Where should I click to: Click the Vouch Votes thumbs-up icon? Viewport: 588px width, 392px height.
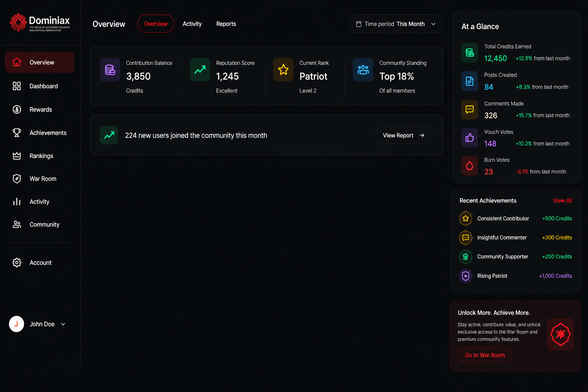[x=470, y=138]
